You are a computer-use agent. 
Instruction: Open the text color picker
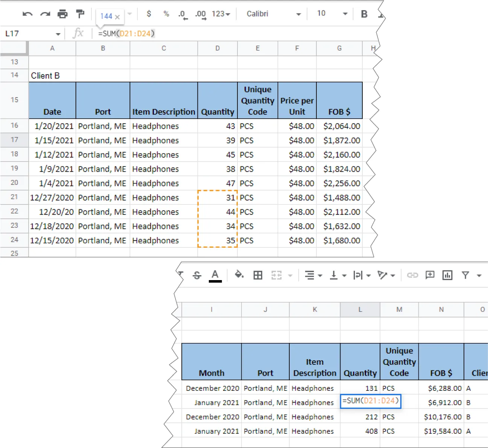pyautogui.click(x=215, y=275)
